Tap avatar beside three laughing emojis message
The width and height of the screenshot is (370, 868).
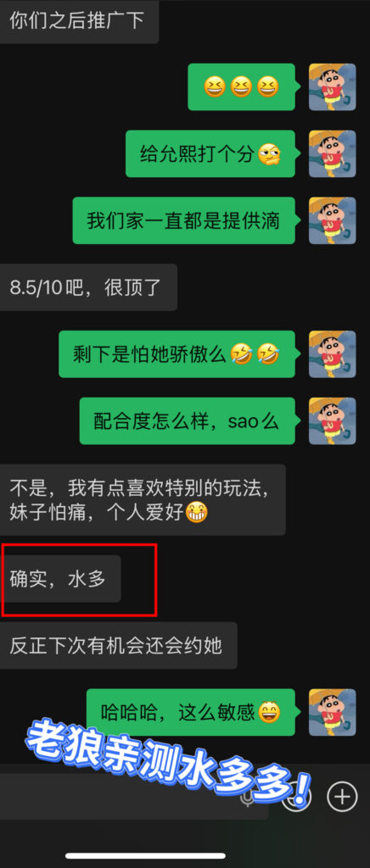coord(333,87)
